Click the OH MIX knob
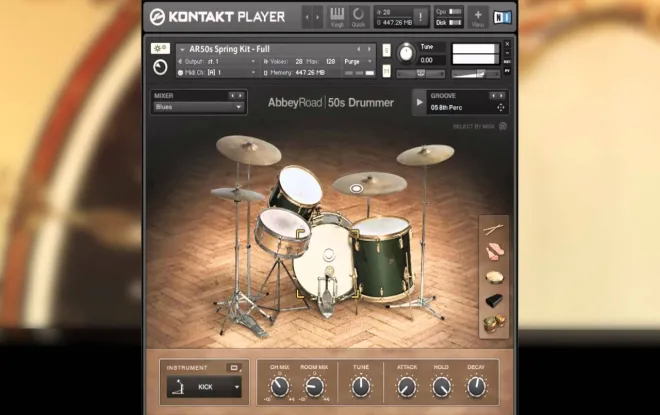Viewport: 660px width, 415px height. [280, 387]
